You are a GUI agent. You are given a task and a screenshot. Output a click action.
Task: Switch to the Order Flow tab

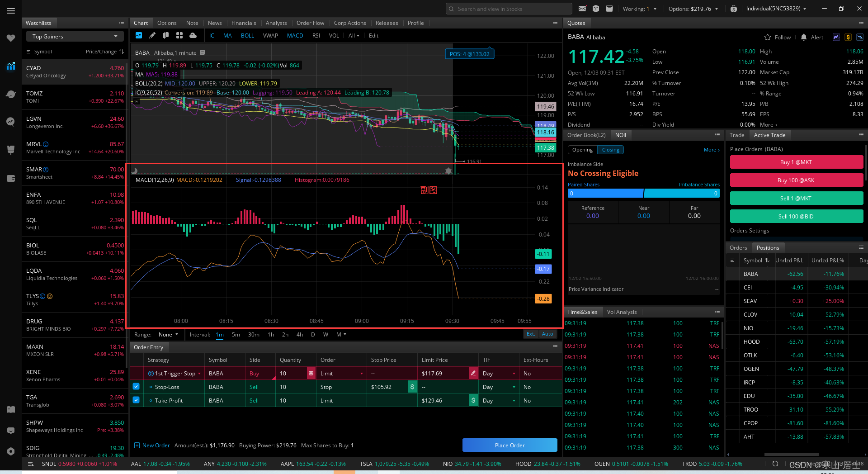click(x=310, y=23)
